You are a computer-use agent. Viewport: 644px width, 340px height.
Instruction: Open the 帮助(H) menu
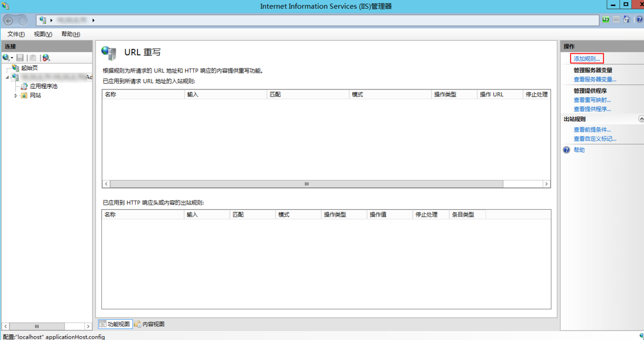tap(71, 34)
